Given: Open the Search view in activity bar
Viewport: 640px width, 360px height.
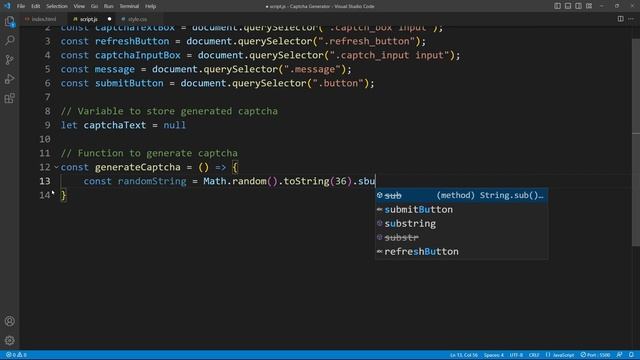Looking at the screenshot, I should coord(9,40).
